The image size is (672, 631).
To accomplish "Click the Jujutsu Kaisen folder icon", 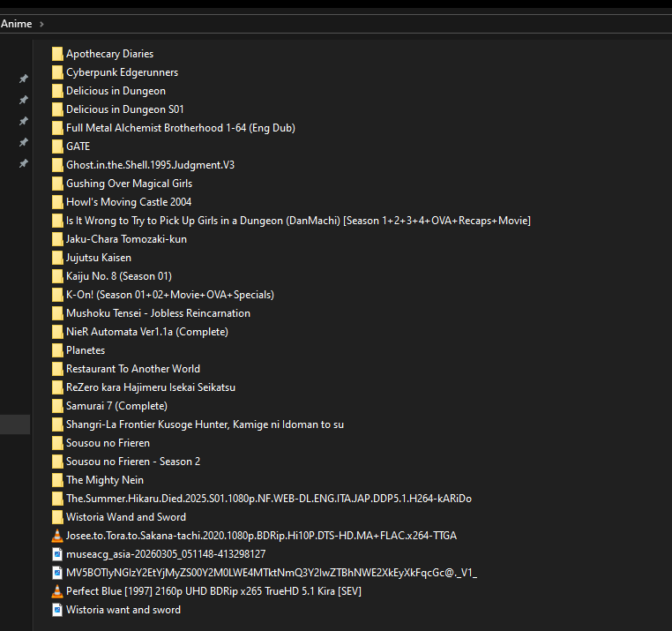I will coord(57,258).
